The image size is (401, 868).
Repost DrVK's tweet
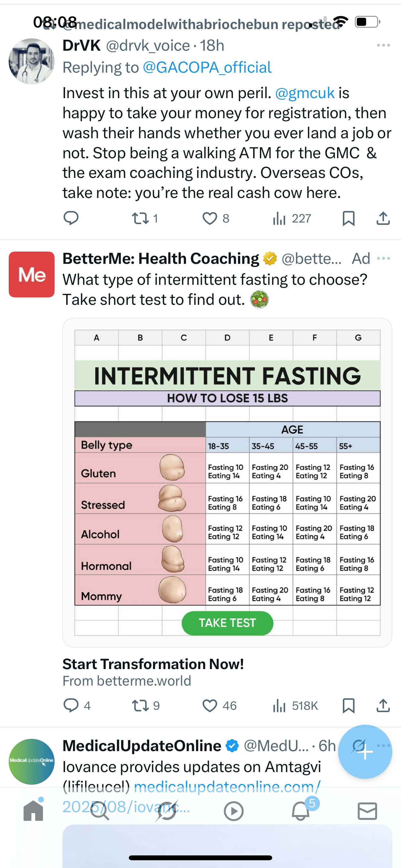(140, 218)
